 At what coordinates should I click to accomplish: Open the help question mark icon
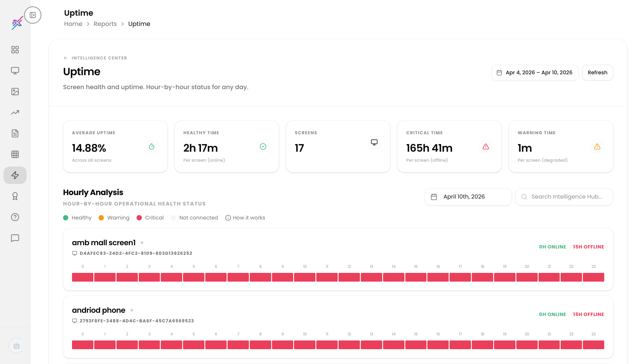pyautogui.click(x=15, y=217)
